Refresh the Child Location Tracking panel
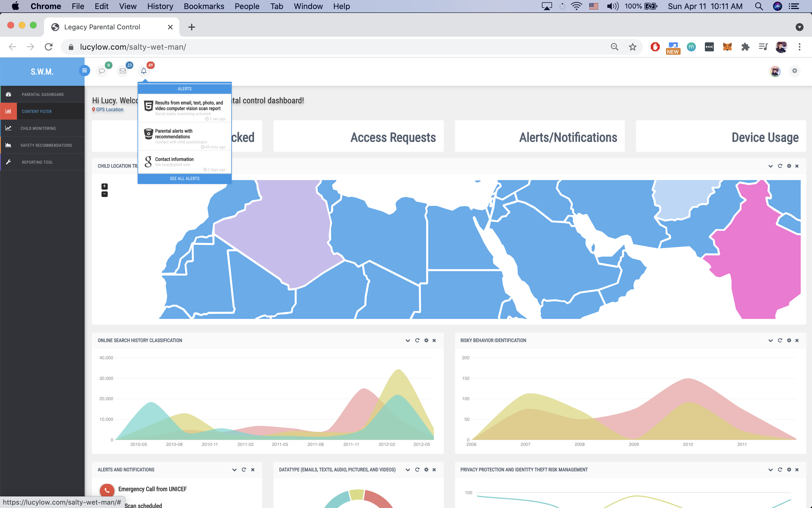The height and width of the screenshot is (508, 812). [780, 166]
